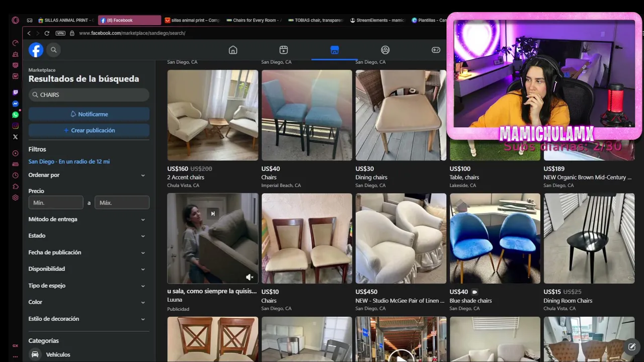This screenshot has width=644, height=362.
Task: Open the three-dots sidebar menu
Action: pos(16,356)
